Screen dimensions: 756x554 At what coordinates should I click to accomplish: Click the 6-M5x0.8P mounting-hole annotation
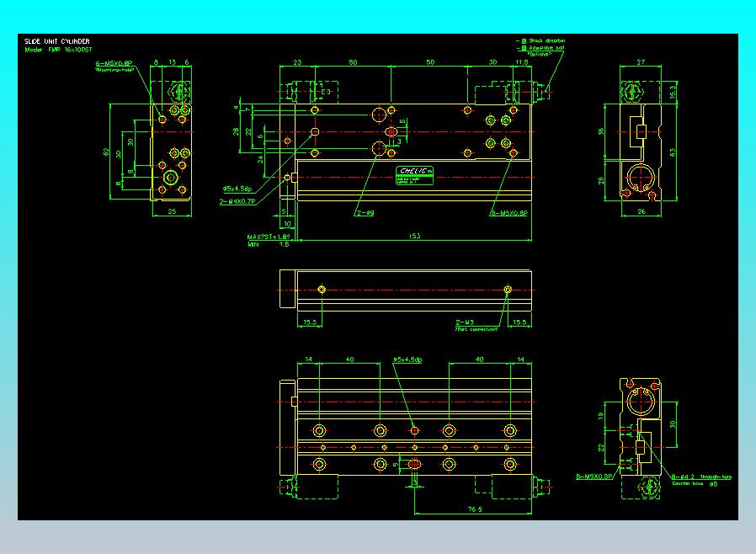click(x=114, y=63)
